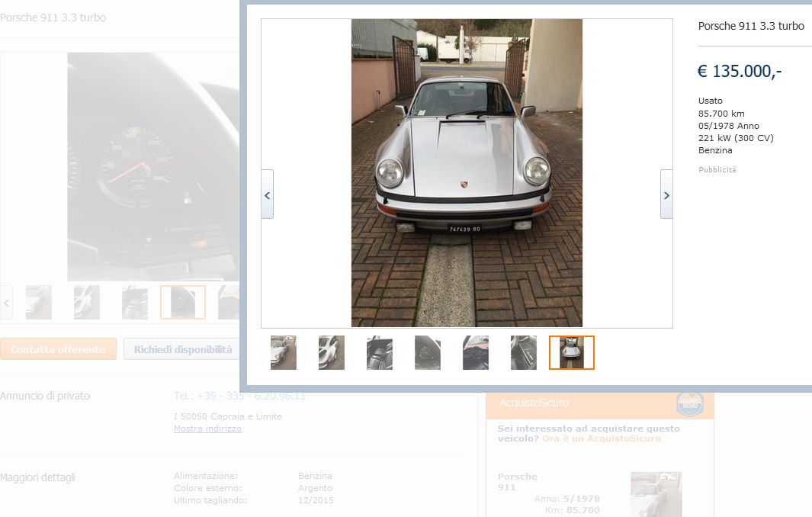This screenshot has height=517, width=812.
Task: Click the 'Colore esterno:' label
Action: [207, 488]
